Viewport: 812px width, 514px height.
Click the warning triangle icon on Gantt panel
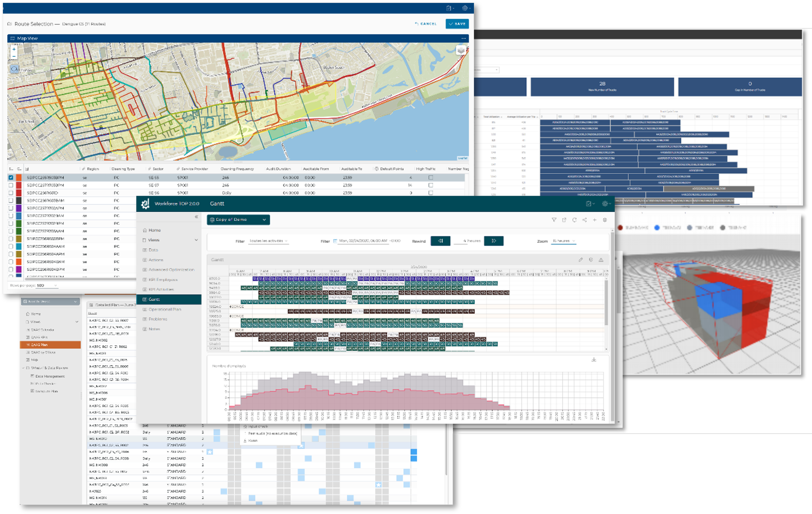[601, 259]
